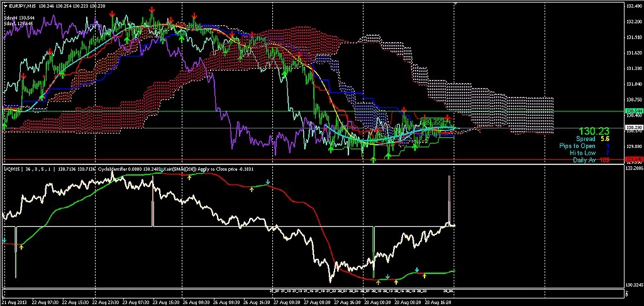Click the 23 Aug 15:30 time axis label
Image resolution: width=644 pixels, height=306 pixels.
click(166, 302)
